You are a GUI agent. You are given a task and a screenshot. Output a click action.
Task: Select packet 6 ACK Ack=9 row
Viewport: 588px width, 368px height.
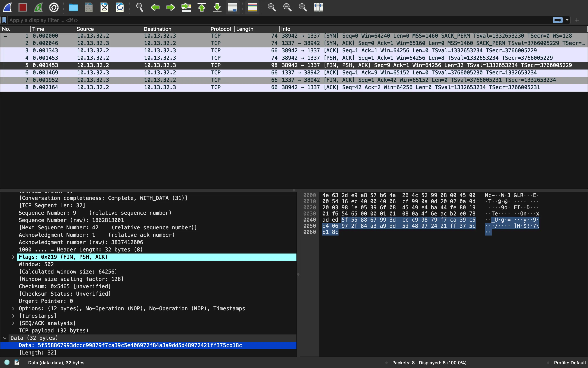point(294,73)
